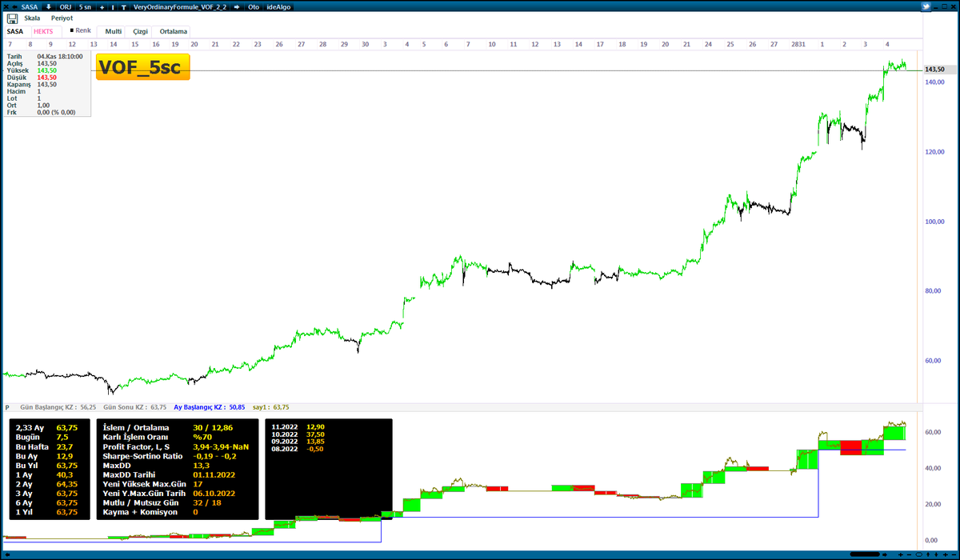This screenshot has height=560, width=960.
Task: Click the ideAlgo button
Action: point(278,6)
